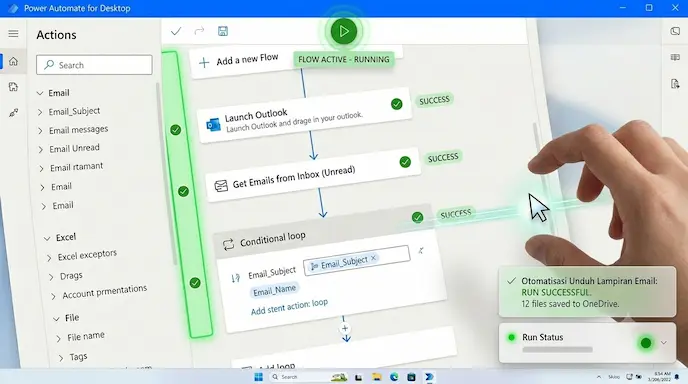Screen dimensions: 688x384
Task: Click the green check on Launch Outlook step
Action: pyautogui.click(x=397, y=104)
